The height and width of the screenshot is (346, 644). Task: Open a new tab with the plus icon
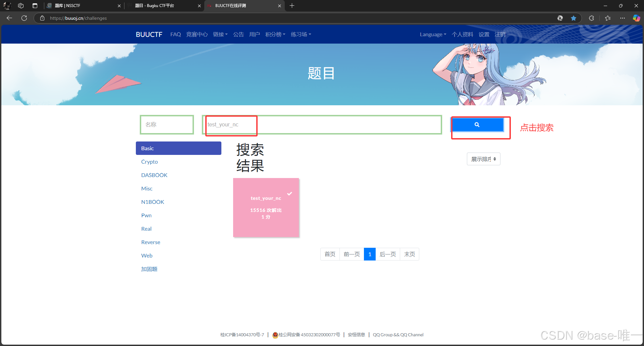click(x=292, y=6)
